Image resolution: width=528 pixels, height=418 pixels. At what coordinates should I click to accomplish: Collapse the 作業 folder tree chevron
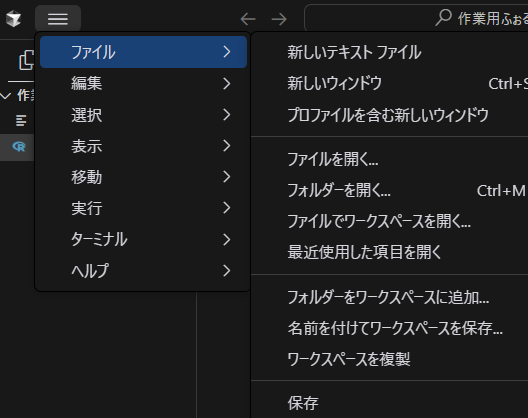click(5, 96)
